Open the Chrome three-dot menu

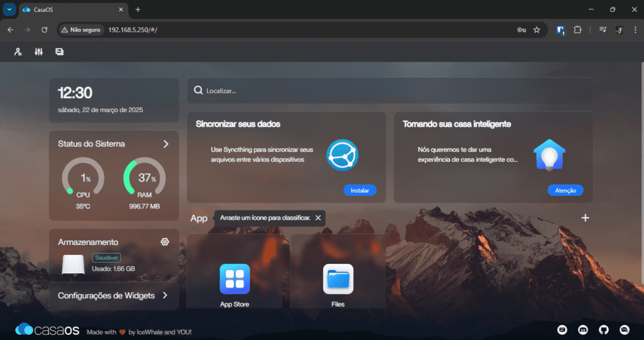(635, 30)
